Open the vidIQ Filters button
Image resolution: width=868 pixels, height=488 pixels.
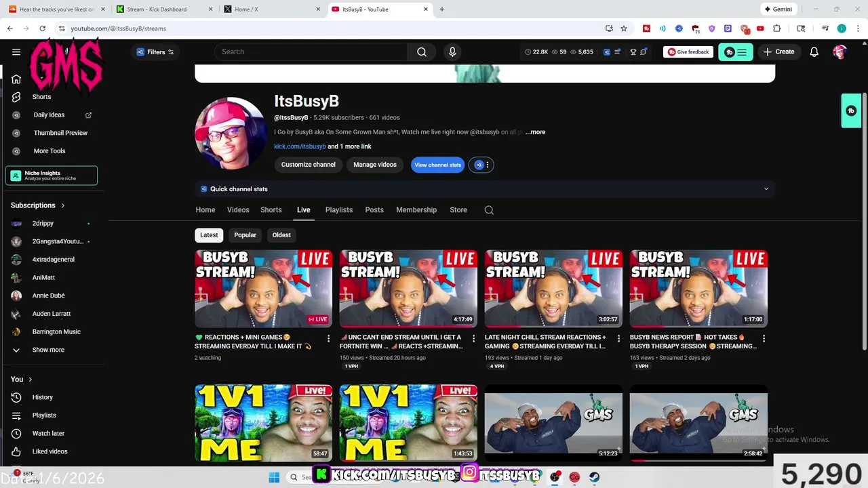[155, 52]
